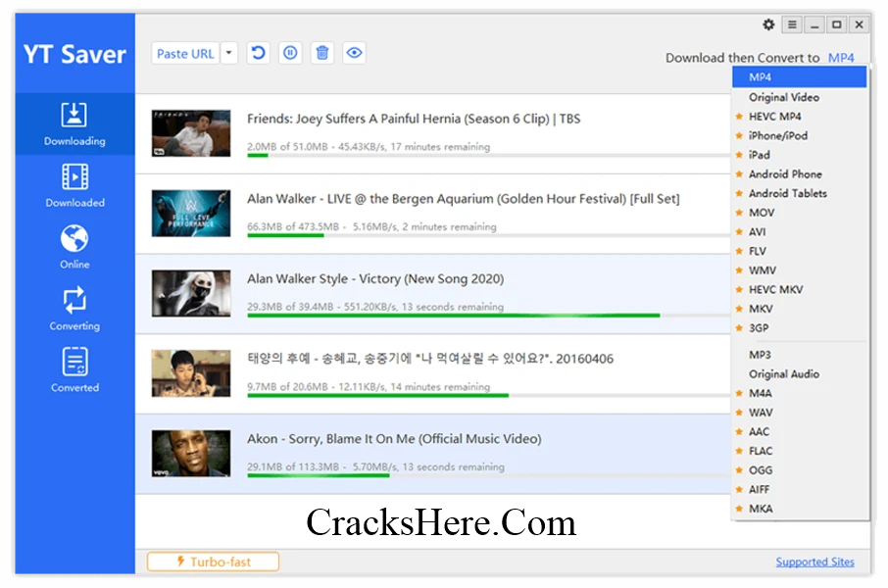Select MP3 audio format
Viewport: 888px width, 588px height.
coord(799,355)
